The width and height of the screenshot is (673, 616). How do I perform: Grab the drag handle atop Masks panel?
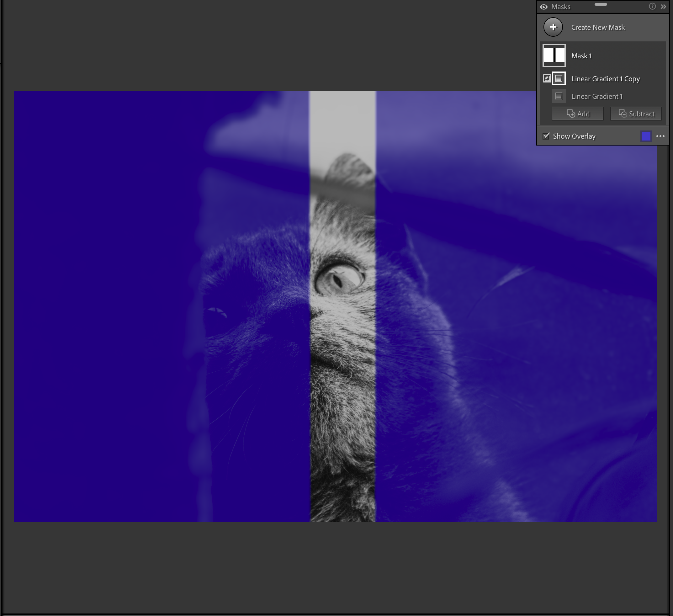click(601, 4)
